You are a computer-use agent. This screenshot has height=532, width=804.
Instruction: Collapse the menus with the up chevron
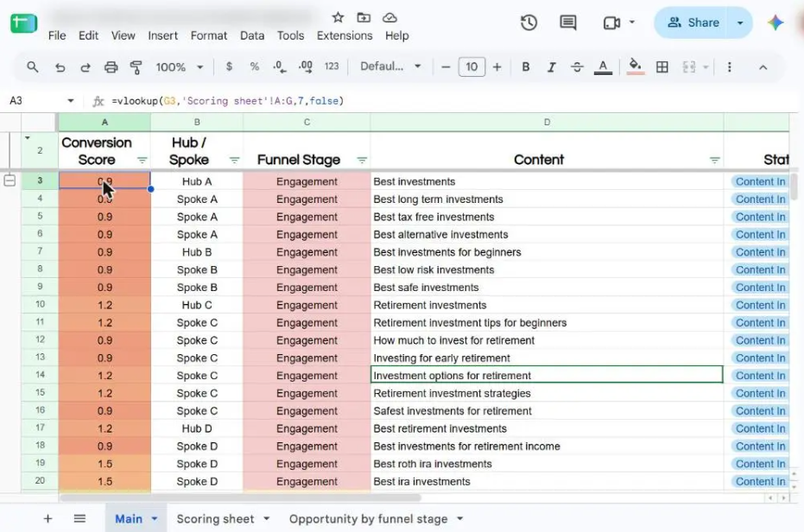point(763,67)
